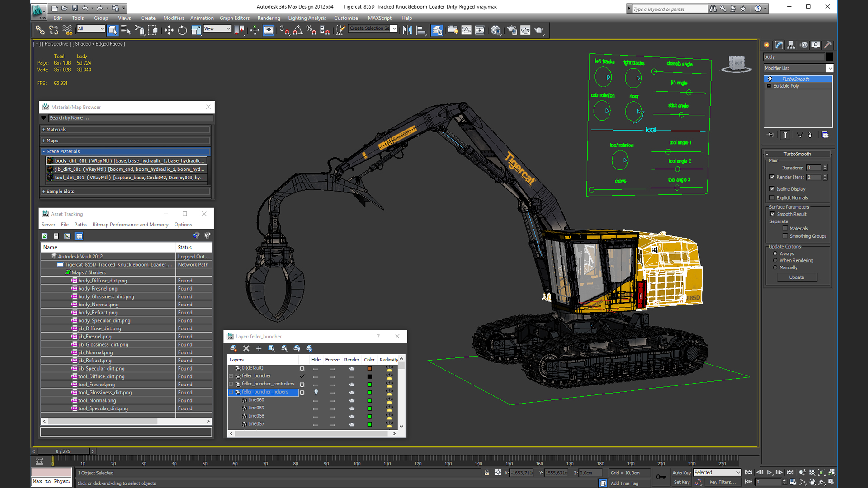This screenshot has width=868, height=488.
Task: Play the animation
Action: (769, 473)
